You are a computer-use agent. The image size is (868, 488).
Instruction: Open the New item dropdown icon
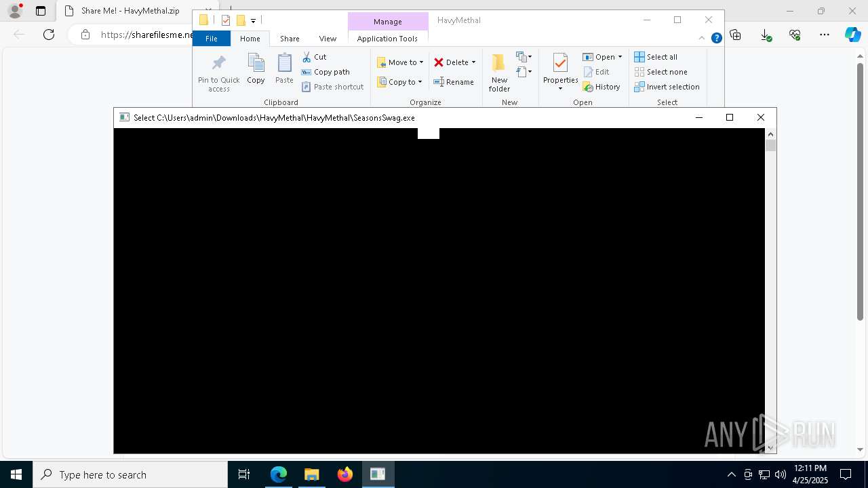pos(524,57)
